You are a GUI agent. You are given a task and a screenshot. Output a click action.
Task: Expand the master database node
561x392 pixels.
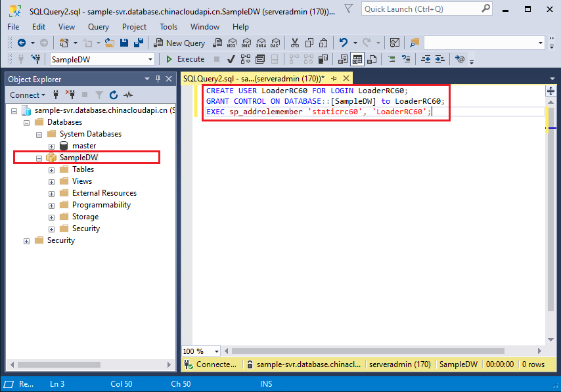[51, 146]
